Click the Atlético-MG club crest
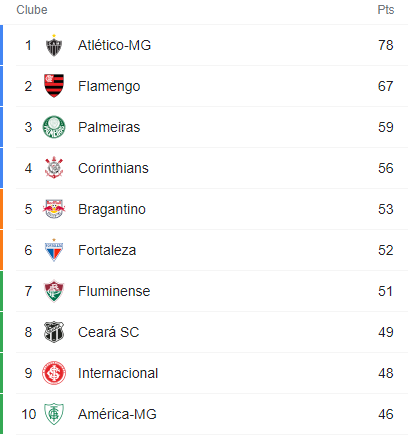The width and height of the screenshot is (408, 435). click(x=54, y=45)
